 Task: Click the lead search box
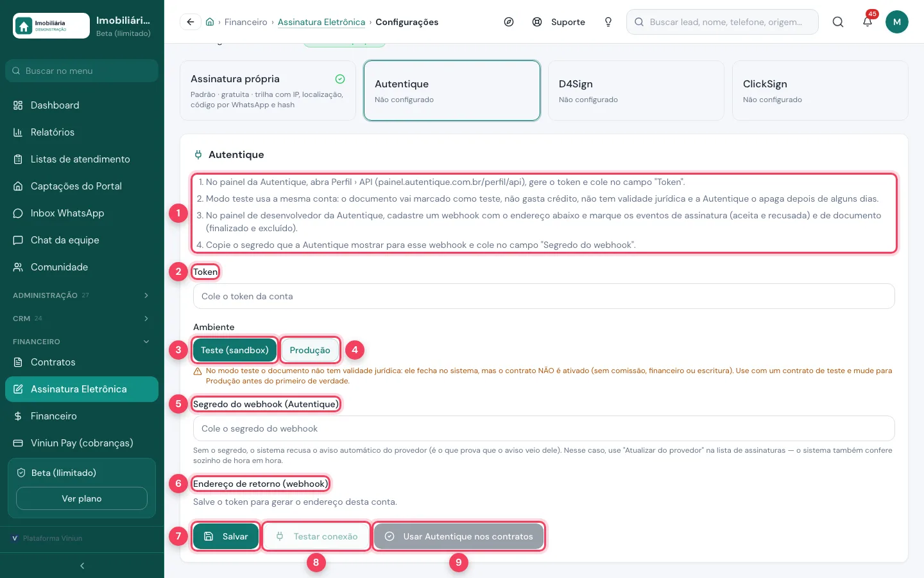click(723, 22)
